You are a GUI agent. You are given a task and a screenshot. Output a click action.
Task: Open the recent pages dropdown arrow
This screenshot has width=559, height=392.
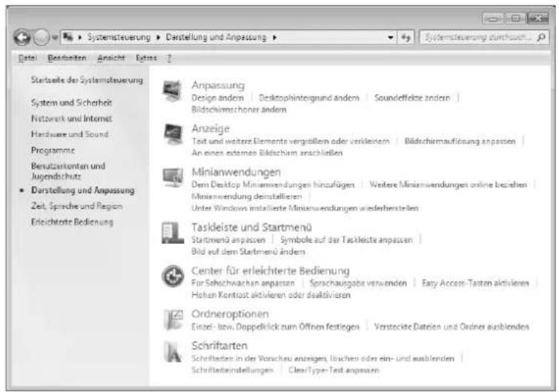pyautogui.click(x=55, y=37)
